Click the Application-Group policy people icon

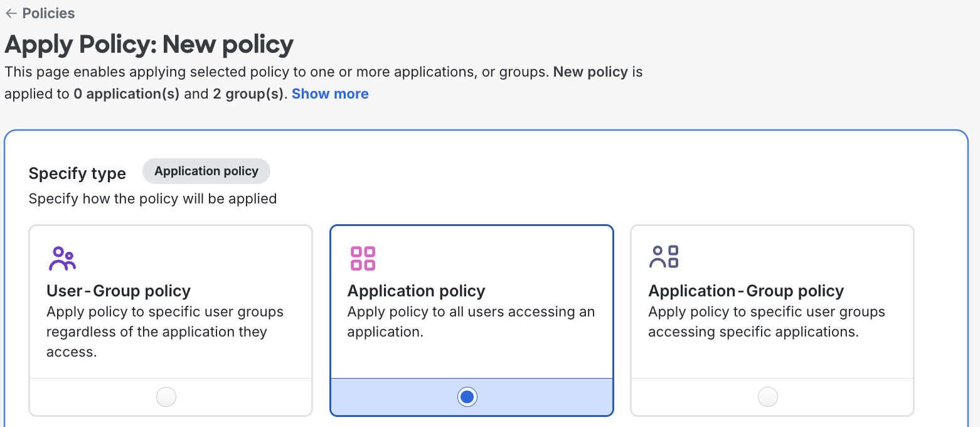(x=664, y=256)
